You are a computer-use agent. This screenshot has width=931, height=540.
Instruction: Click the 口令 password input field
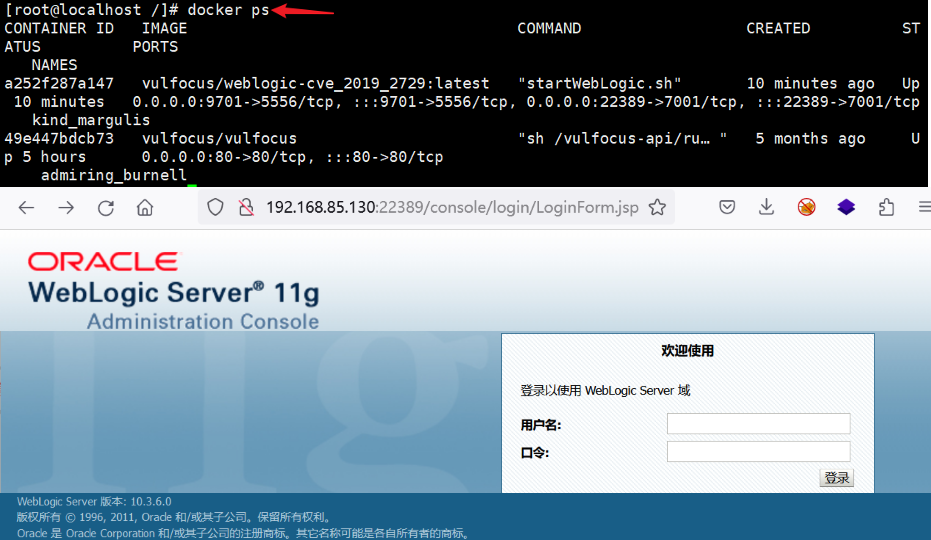pyautogui.click(x=758, y=451)
